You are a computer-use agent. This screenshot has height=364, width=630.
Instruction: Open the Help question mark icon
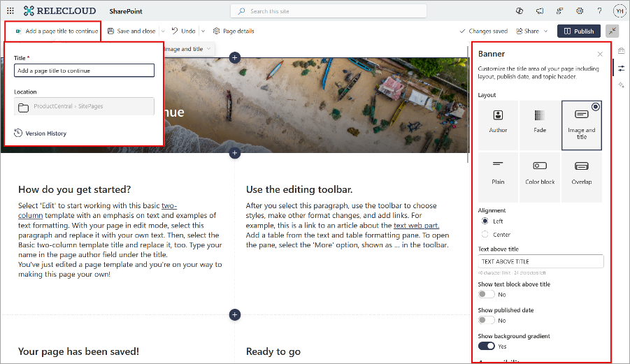599,11
